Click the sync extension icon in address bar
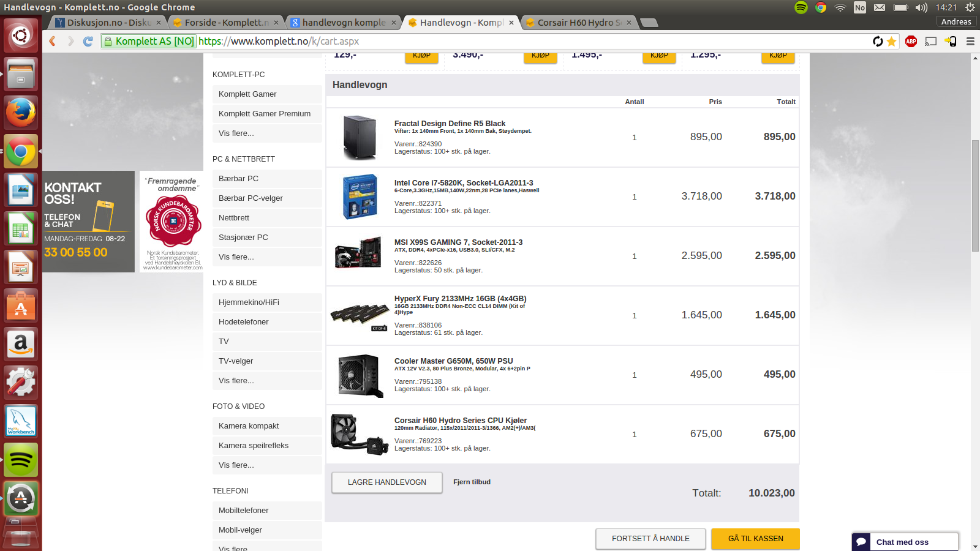Viewport: 980px width, 551px height. [x=878, y=41]
